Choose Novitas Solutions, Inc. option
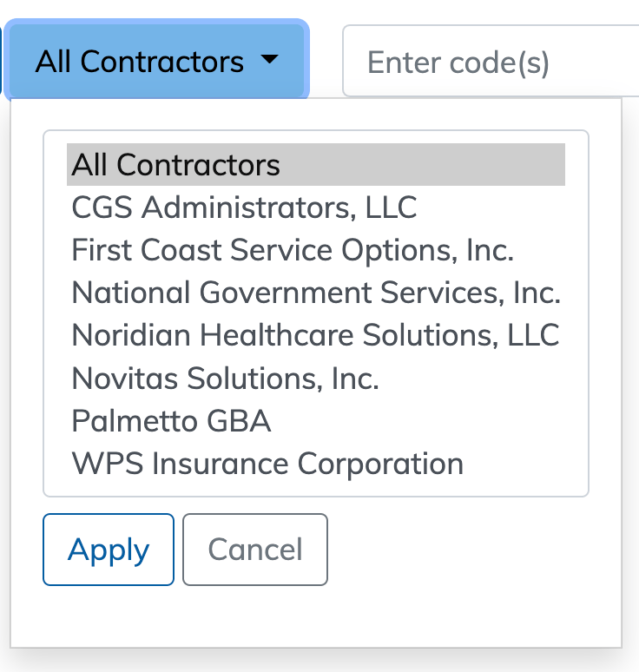This screenshot has width=639, height=672. [226, 379]
